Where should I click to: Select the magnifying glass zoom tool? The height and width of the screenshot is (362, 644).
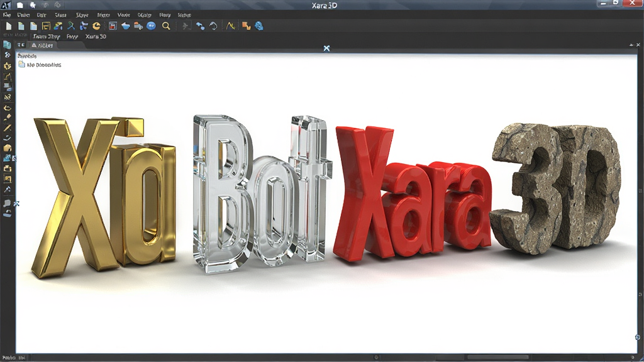tap(166, 26)
